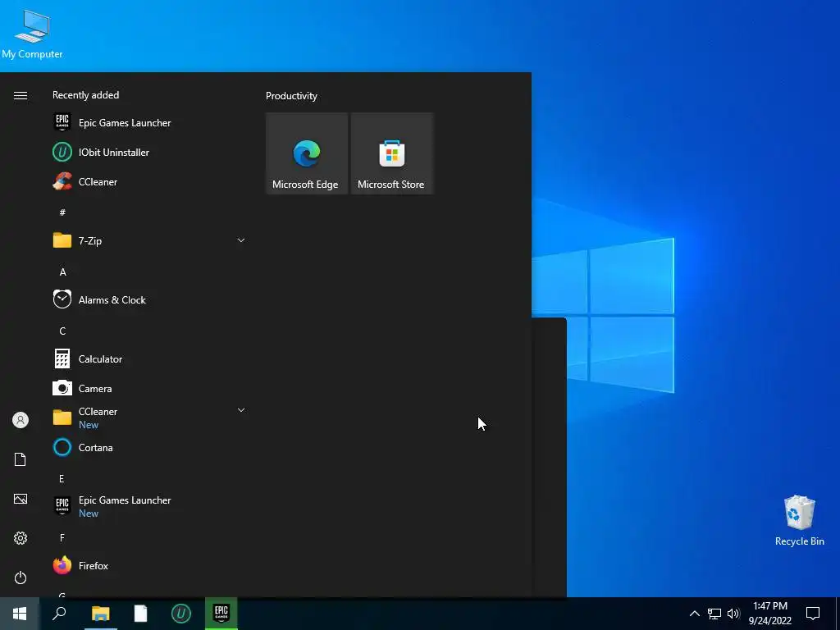
Task: Open File Explorer from the taskbar
Action: click(100, 614)
